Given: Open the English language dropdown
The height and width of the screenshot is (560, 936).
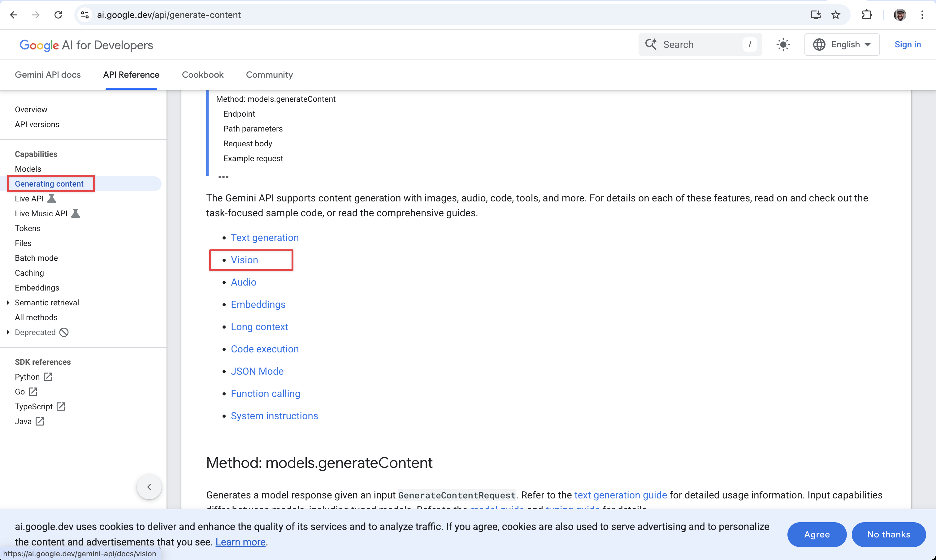Looking at the screenshot, I should tap(842, 45).
